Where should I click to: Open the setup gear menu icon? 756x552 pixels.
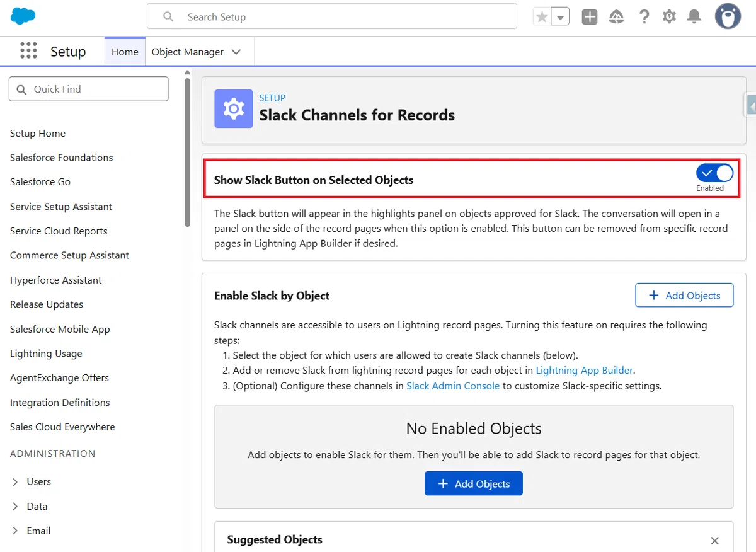click(669, 17)
